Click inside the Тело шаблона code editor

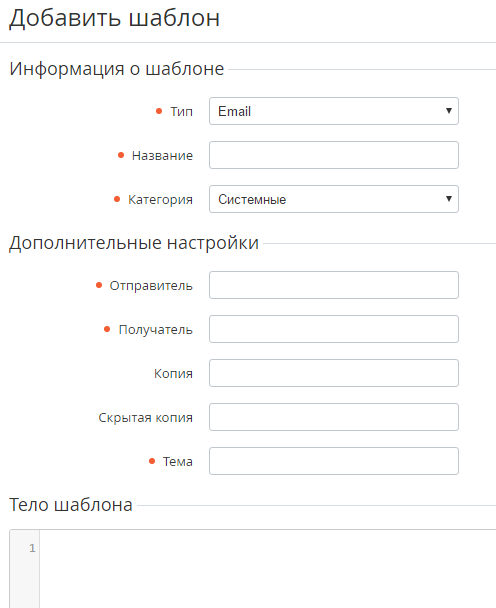coord(268,569)
